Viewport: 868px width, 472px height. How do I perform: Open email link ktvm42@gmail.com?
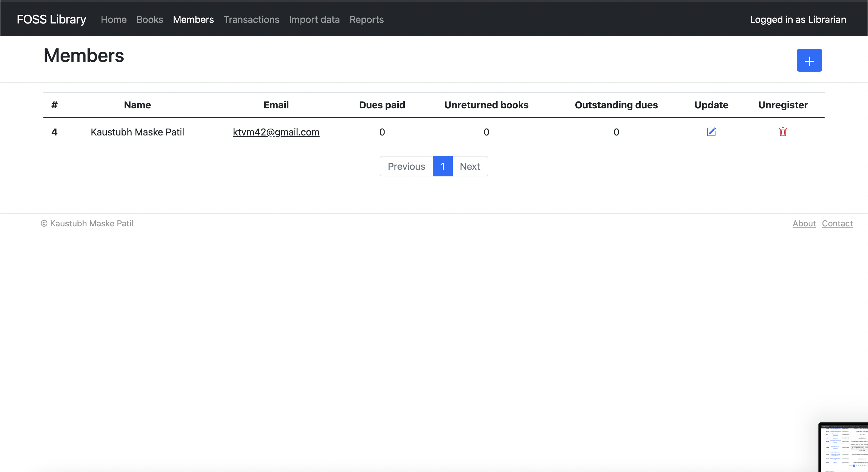[x=276, y=132]
